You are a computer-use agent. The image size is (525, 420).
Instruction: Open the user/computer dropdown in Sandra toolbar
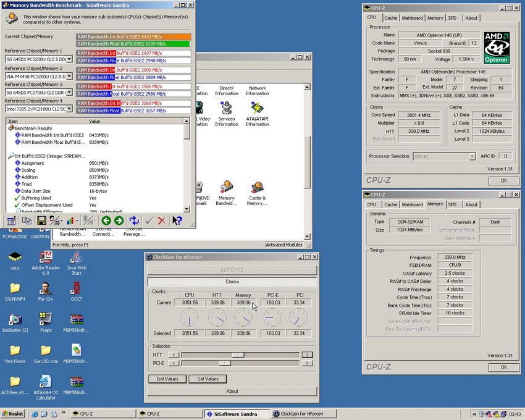61,220
